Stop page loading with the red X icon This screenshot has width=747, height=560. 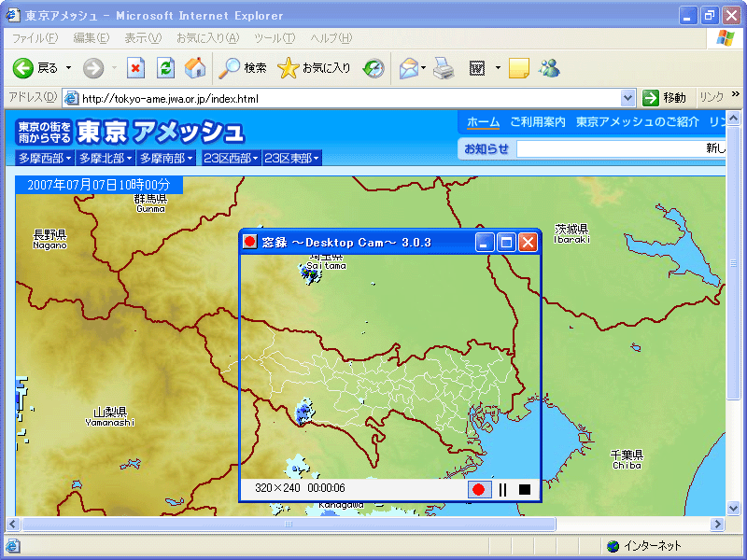click(135, 68)
